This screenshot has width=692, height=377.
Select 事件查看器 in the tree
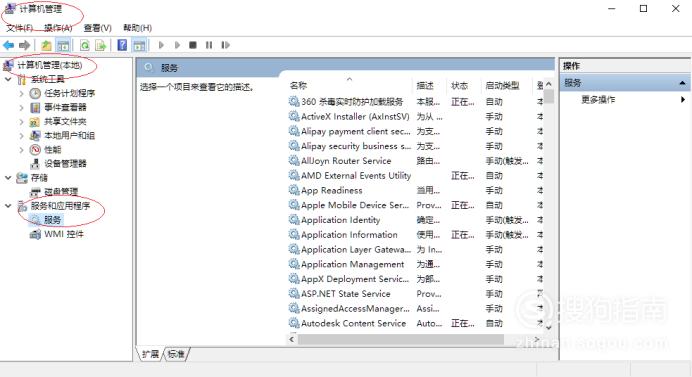tap(65, 107)
